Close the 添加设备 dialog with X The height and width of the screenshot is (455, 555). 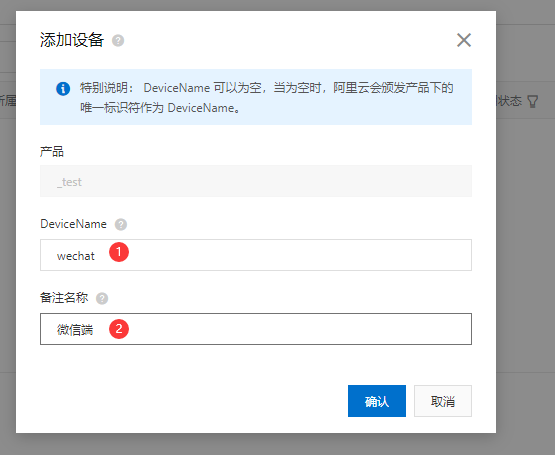click(x=464, y=40)
